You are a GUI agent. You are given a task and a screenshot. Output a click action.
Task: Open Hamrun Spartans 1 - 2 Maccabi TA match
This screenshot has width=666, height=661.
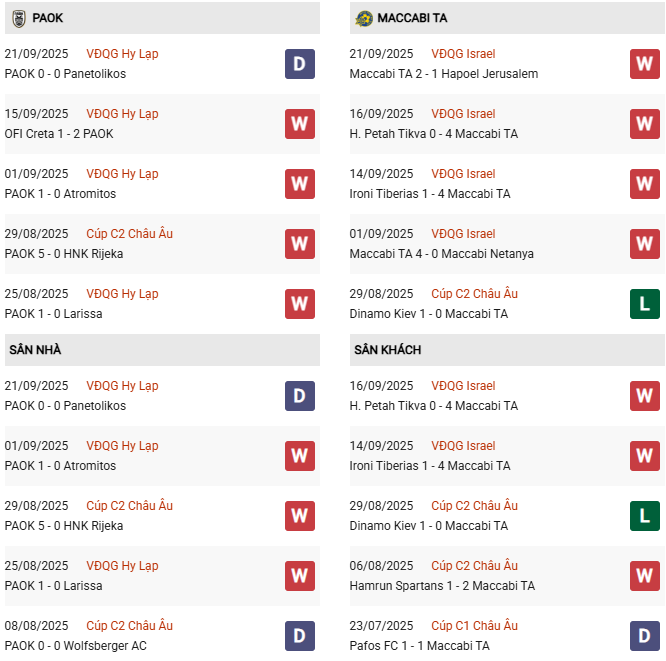click(442, 586)
